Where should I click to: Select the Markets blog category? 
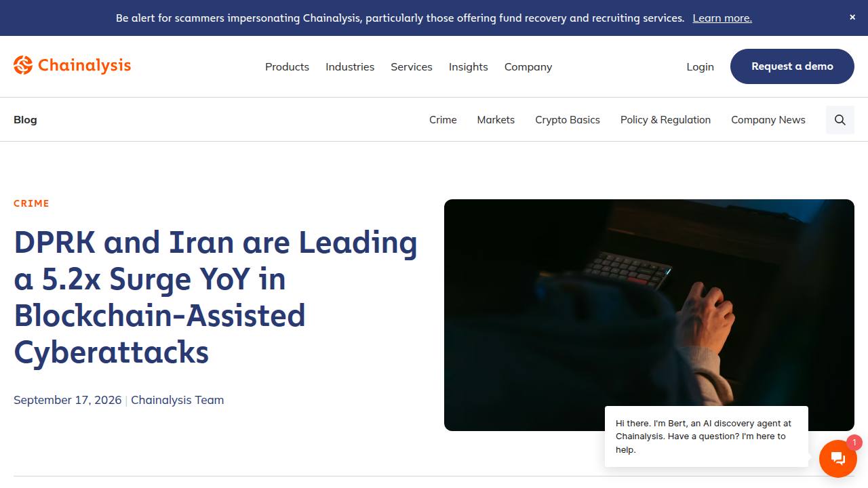coord(496,119)
